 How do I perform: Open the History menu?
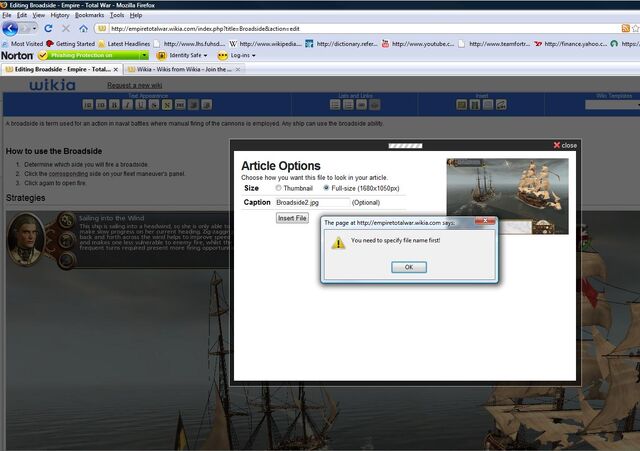pyautogui.click(x=60, y=15)
